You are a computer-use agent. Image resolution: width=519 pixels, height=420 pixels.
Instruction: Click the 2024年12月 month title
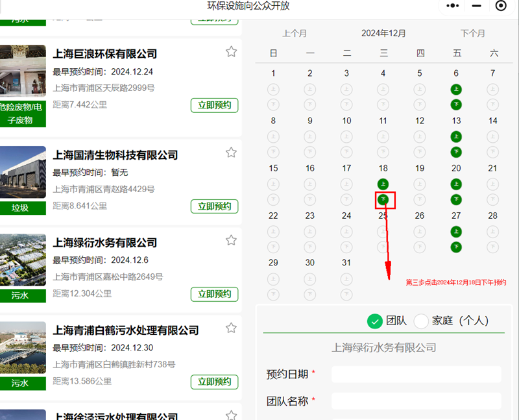click(x=383, y=34)
